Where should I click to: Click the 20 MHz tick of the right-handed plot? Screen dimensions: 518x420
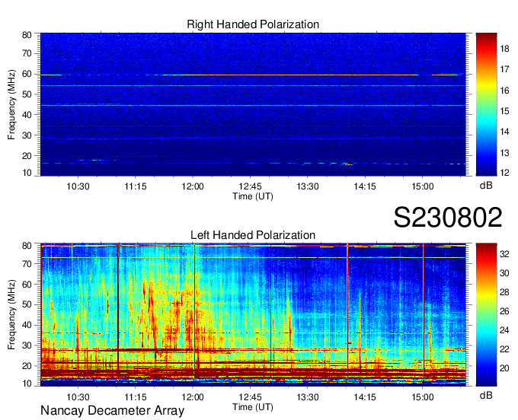[27, 156]
